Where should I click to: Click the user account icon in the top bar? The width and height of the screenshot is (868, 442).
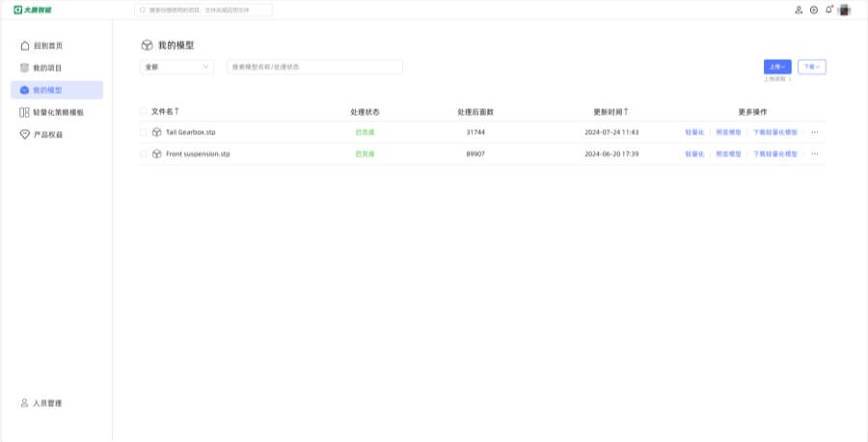799,10
